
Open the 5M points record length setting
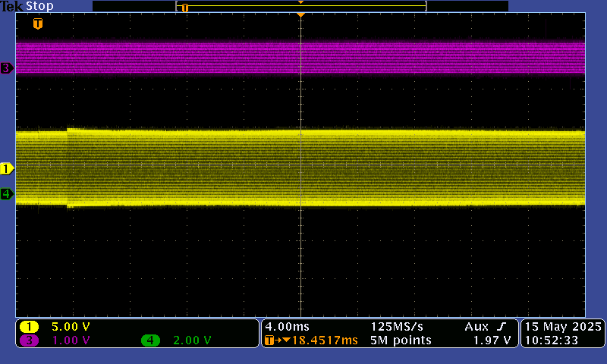pyautogui.click(x=401, y=340)
